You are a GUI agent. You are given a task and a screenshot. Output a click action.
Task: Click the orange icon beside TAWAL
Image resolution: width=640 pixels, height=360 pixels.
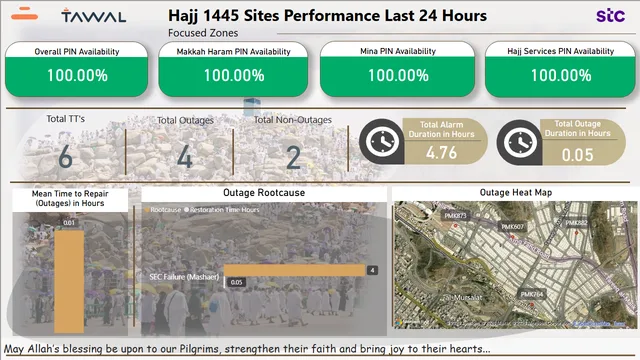pos(24,14)
